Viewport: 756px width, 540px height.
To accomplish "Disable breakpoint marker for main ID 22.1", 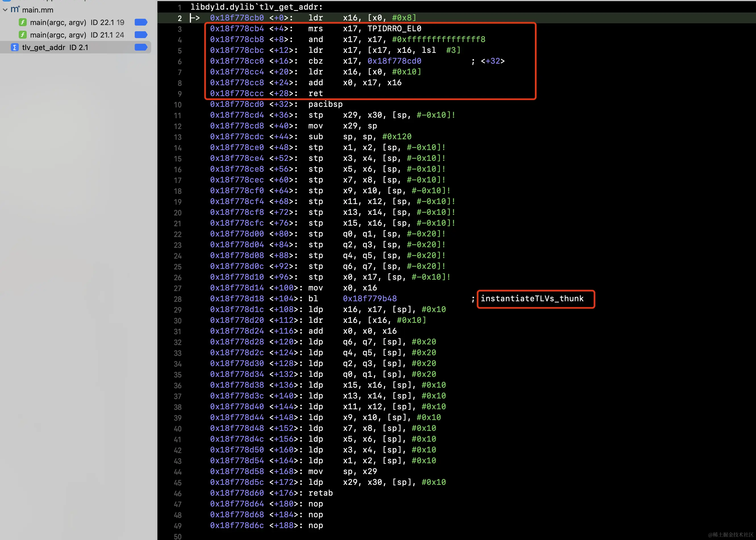I will [141, 22].
